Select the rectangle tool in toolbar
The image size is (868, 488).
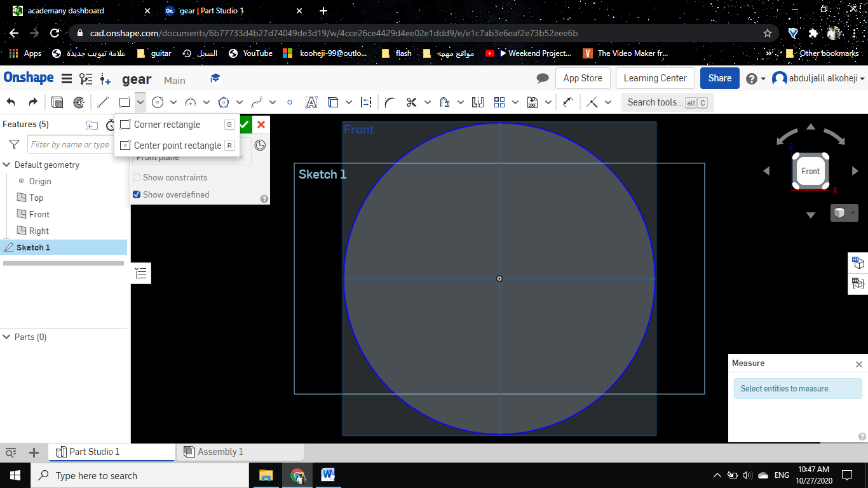click(x=125, y=102)
